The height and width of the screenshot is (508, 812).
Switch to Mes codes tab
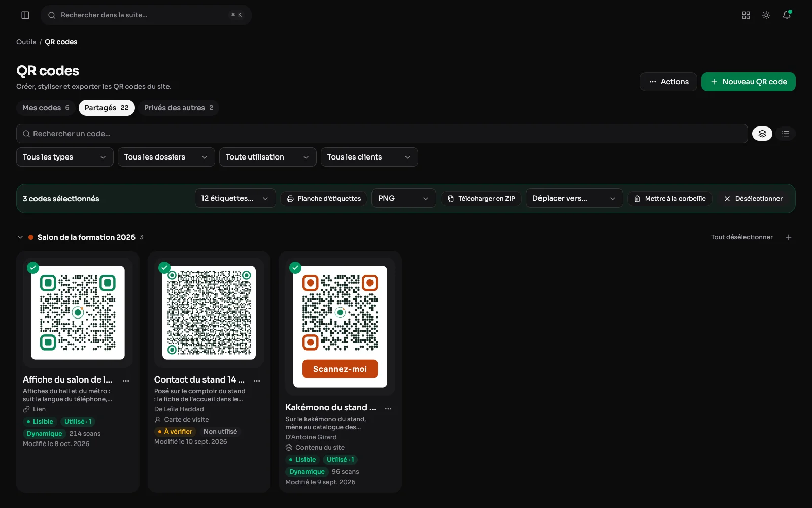[x=46, y=108]
